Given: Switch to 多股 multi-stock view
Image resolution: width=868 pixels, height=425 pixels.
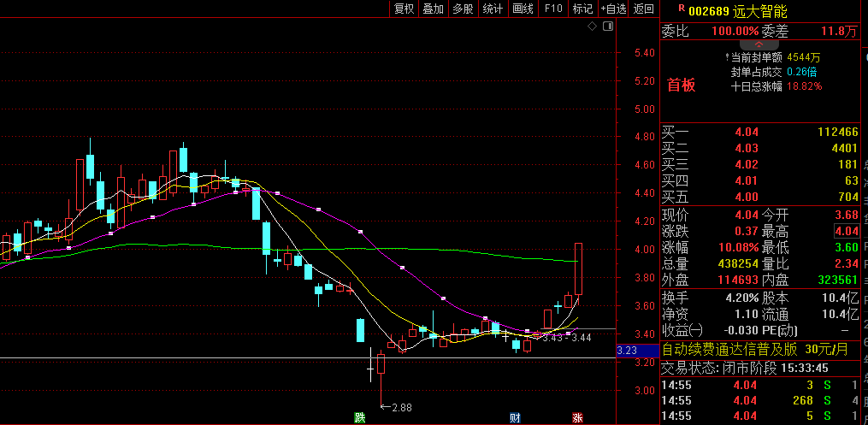Looking at the screenshot, I should point(463,9).
